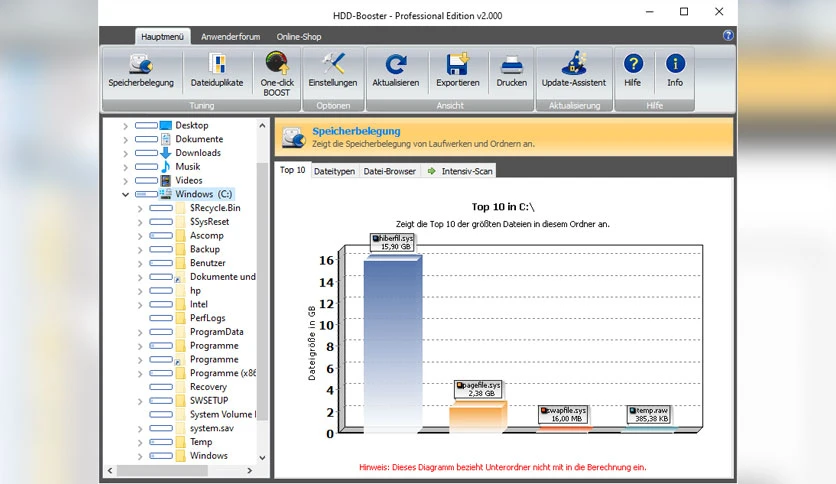Click temp.raw label in chart
The image size is (836, 484).
[x=648, y=415]
